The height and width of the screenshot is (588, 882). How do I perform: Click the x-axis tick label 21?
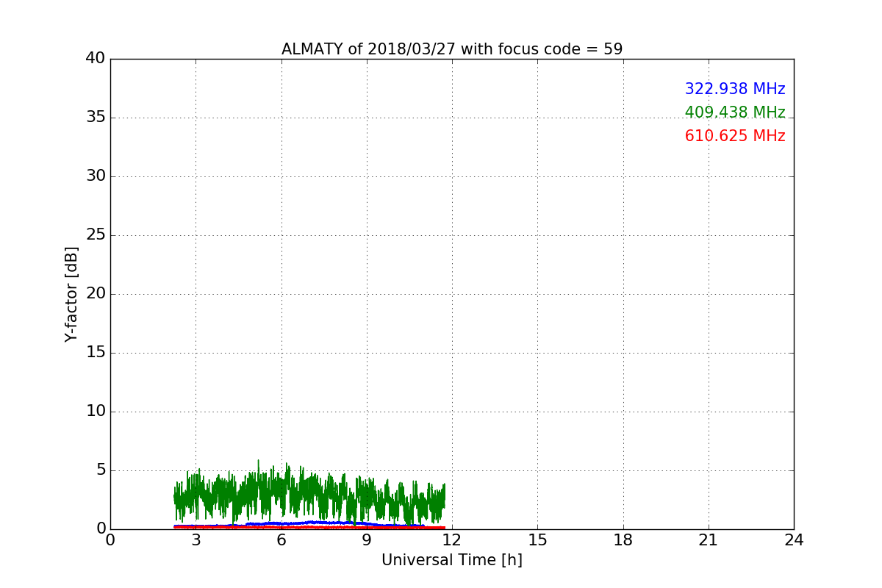tap(709, 540)
